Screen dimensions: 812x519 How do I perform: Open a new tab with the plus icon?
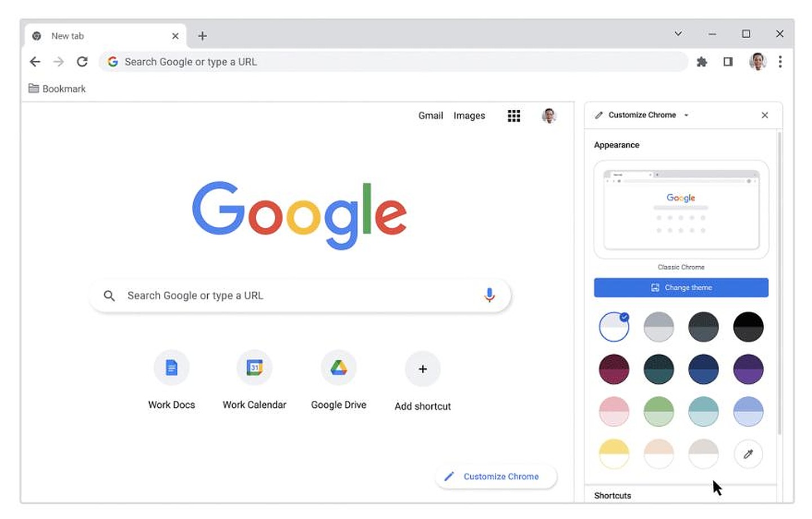(203, 36)
